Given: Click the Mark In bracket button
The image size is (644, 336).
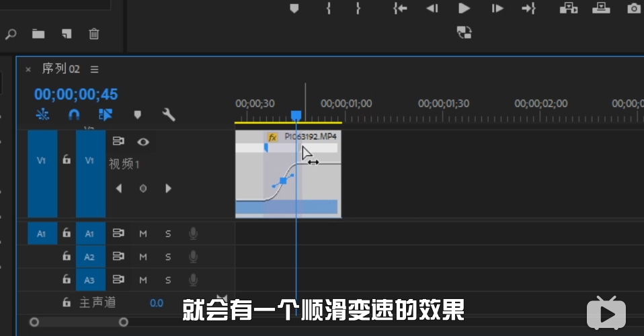Looking at the screenshot, I should click(x=329, y=8).
